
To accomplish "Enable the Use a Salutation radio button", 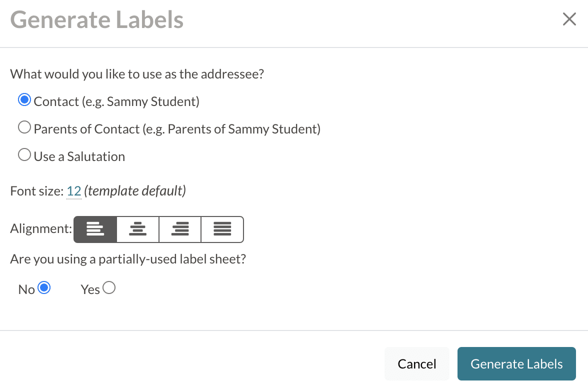I will (x=24, y=155).
